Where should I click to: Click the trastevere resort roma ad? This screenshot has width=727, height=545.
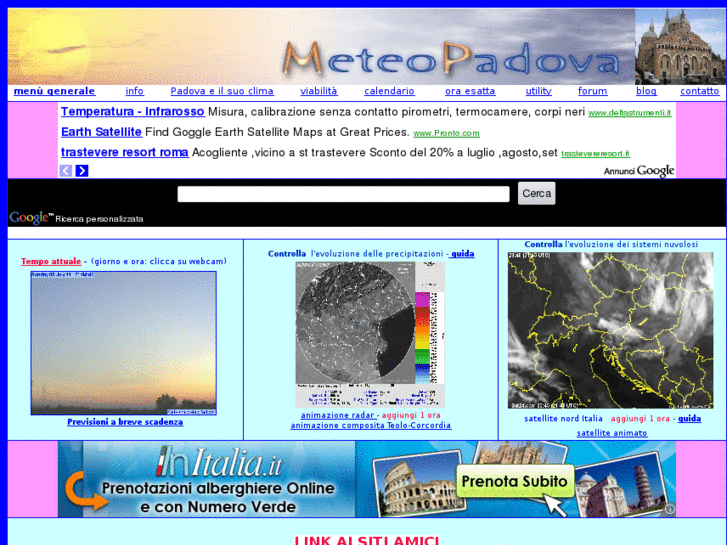tap(125, 153)
